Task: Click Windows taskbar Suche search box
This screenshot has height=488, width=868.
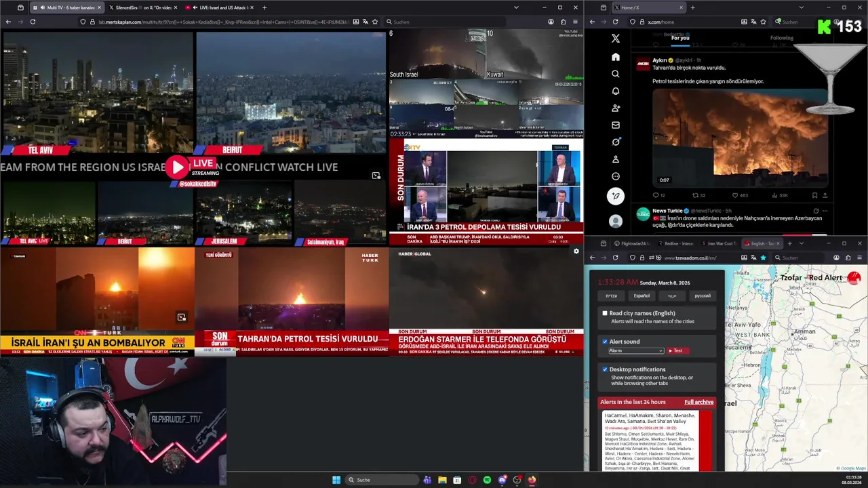Action: click(382, 480)
